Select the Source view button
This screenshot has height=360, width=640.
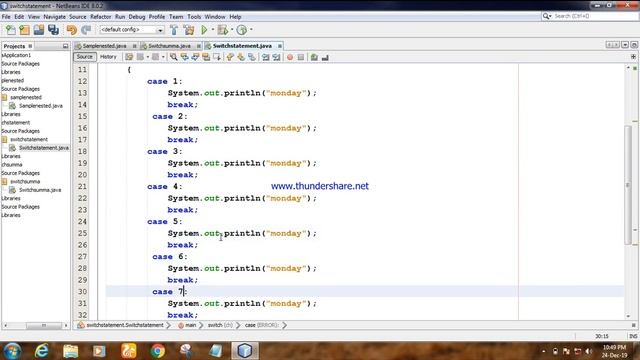(84, 57)
